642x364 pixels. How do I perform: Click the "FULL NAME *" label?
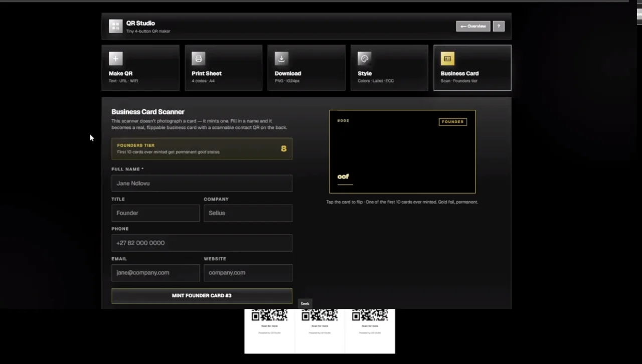[127, 169]
